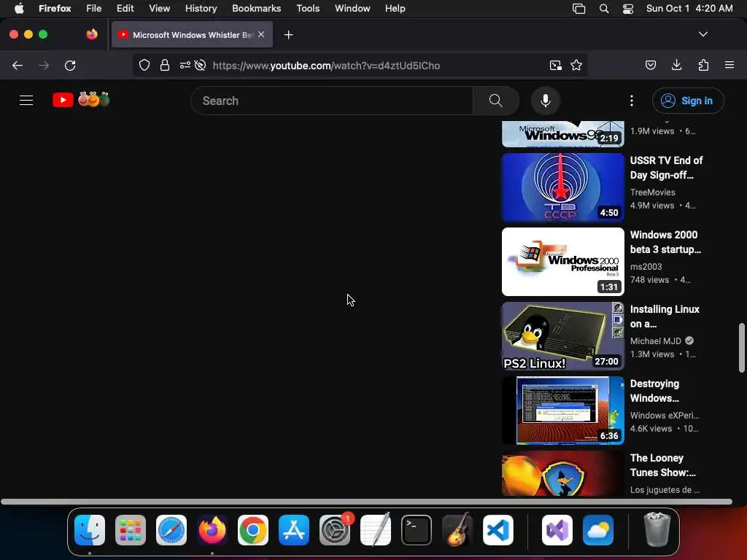Open Firefox extensions puzzle icon
The image size is (747, 560).
tap(703, 65)
